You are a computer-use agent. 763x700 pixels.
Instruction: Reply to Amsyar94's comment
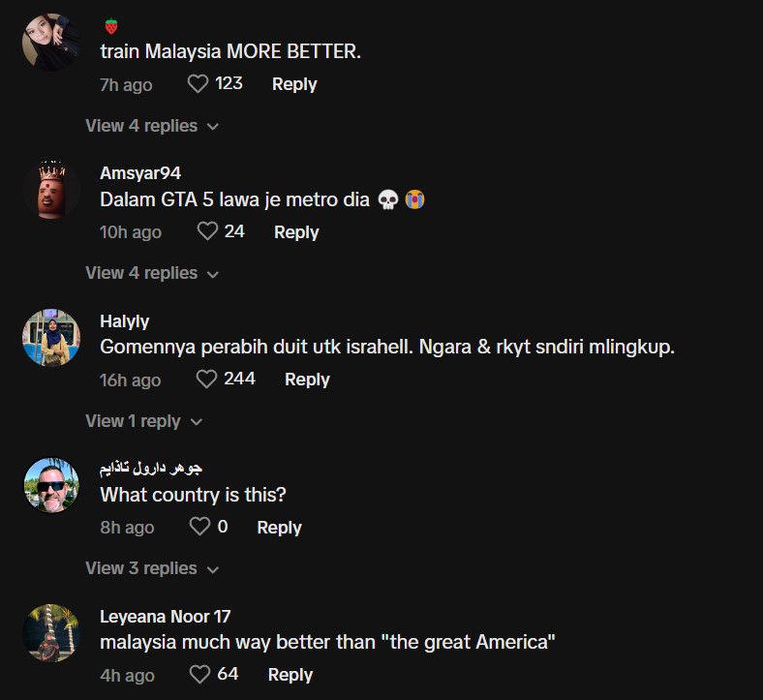click(296, 232)
